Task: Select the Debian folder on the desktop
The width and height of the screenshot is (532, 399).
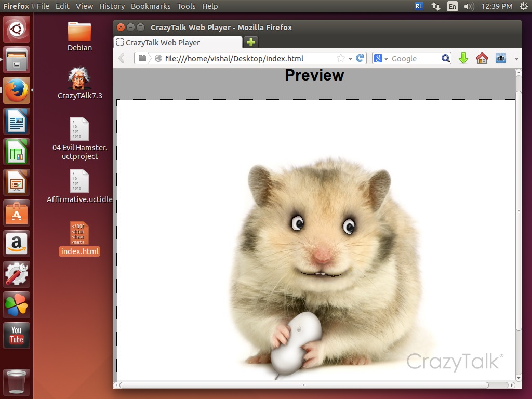Action: pyautogui.click(x=79, y=36)
